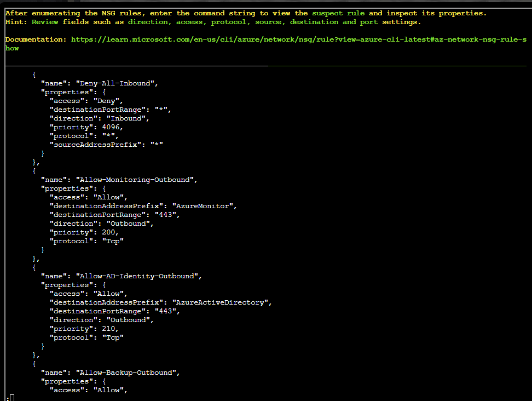This screenshot has width=532, height=401.
Task: Click the priority value 210
Action: tap(108, 329)
